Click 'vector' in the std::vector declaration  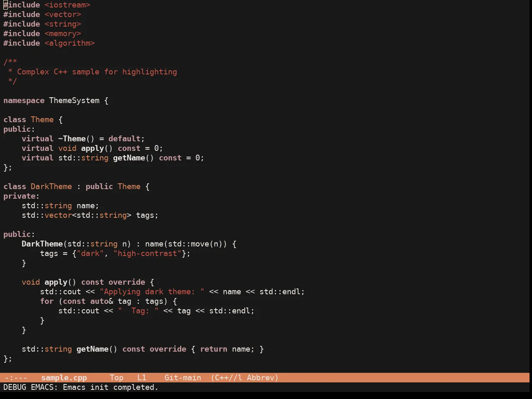(x=58, y=215)
